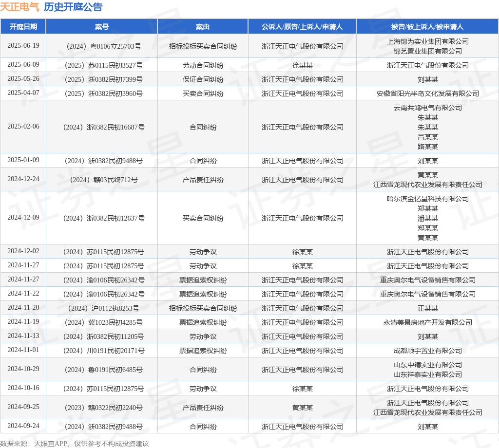
Task: Click the 历史开庭公告 heading
Action: 73,7
